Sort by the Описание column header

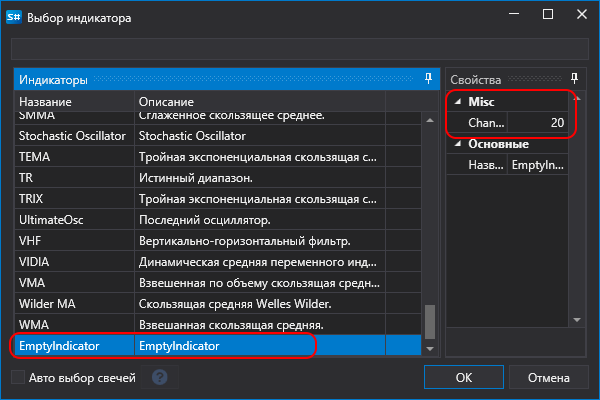coord(260,102)
